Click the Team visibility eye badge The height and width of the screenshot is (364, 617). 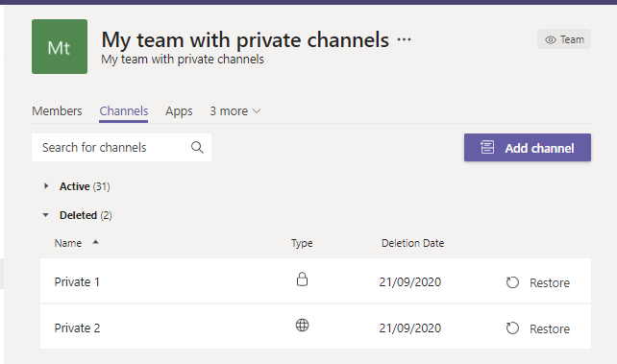[564, 39]
